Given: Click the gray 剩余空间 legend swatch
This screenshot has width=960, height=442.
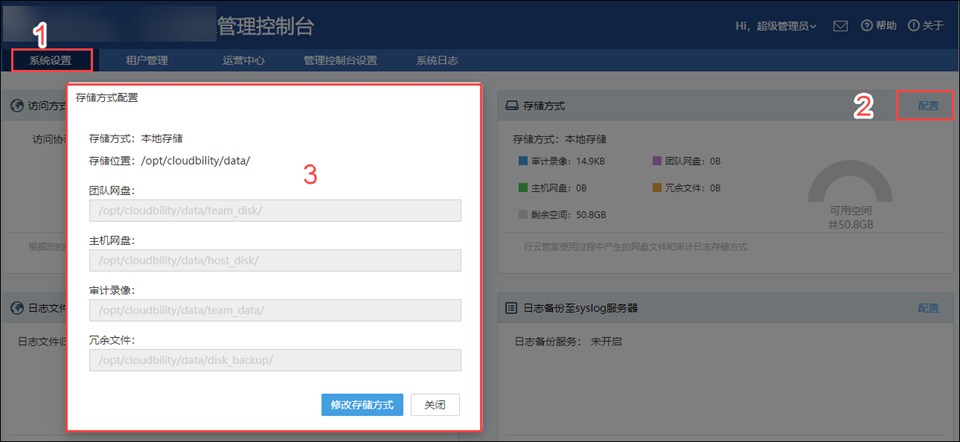Looking at the screenshot, I should point(523,215).
